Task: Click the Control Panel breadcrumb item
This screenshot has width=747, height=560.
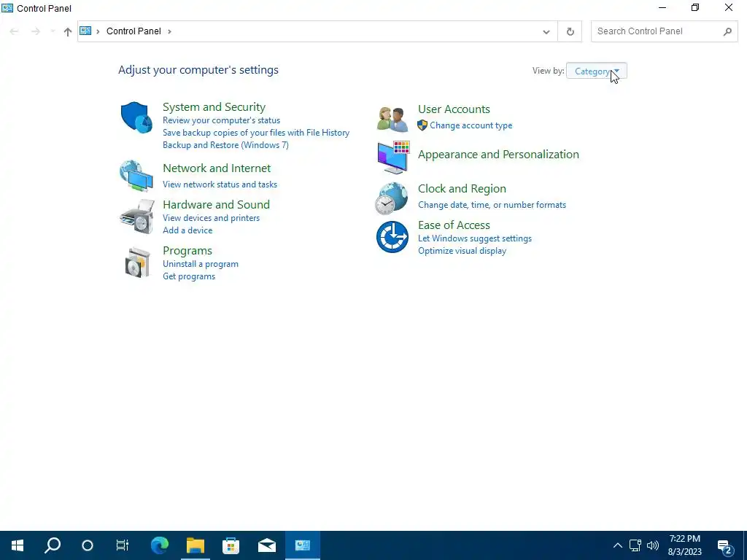Action: click(133, 31)
